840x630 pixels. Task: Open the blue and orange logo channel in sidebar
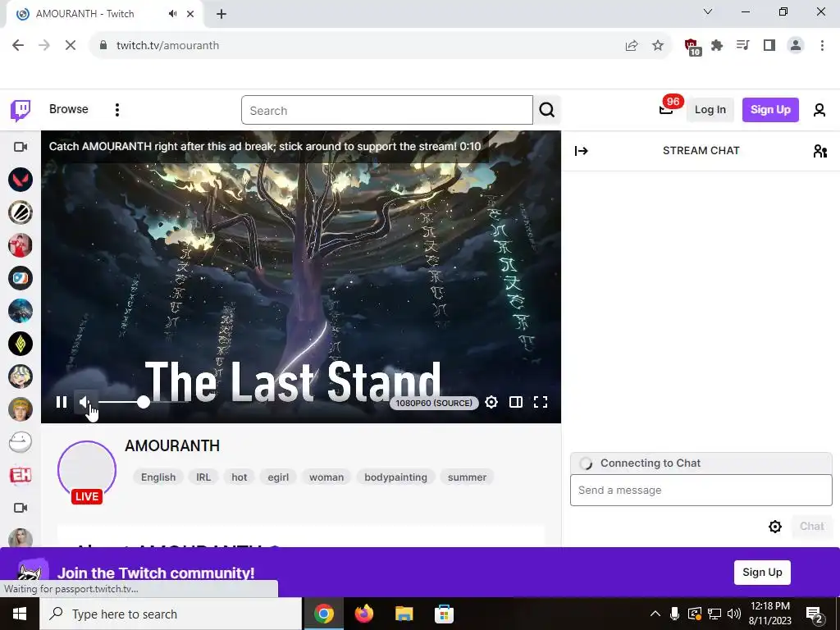[x=21, y=278]
